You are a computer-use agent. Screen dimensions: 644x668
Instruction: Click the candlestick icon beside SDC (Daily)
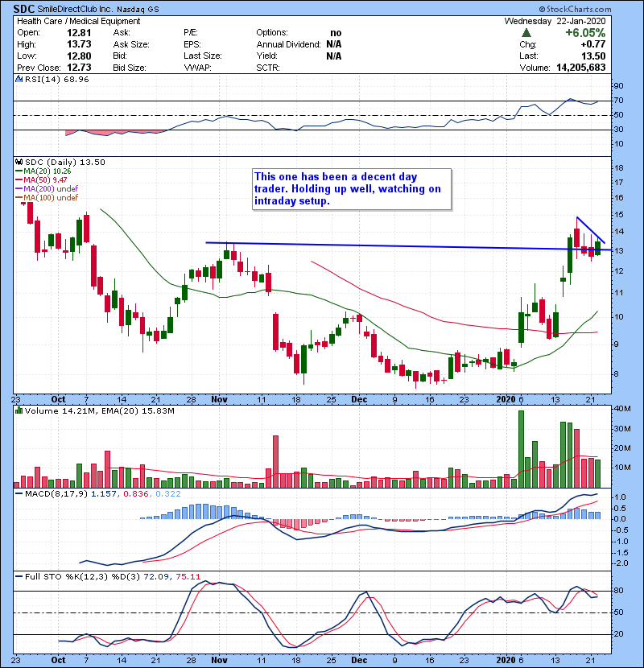coord(19,162)
